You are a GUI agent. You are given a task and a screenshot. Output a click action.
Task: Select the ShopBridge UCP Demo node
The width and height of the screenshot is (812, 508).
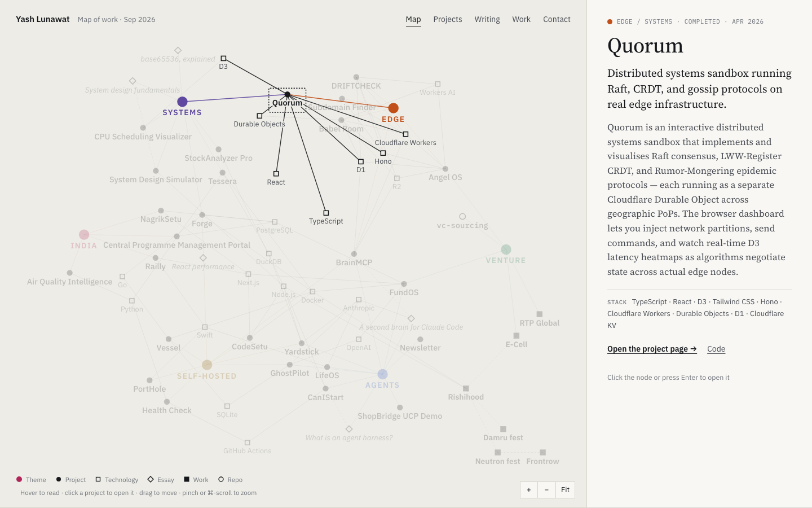coord(400,408)
